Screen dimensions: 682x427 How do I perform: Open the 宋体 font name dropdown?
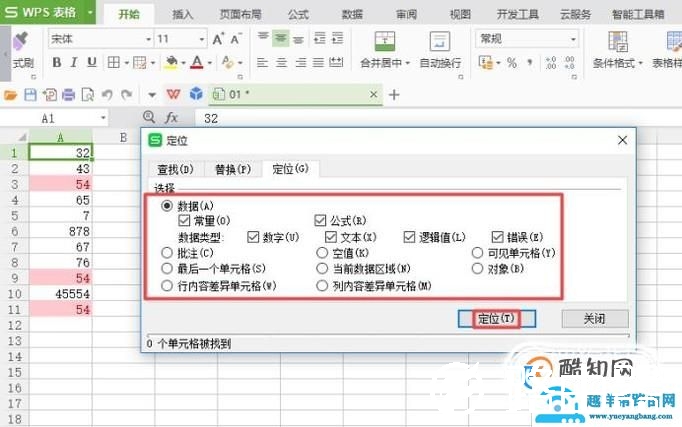point(148,39)
